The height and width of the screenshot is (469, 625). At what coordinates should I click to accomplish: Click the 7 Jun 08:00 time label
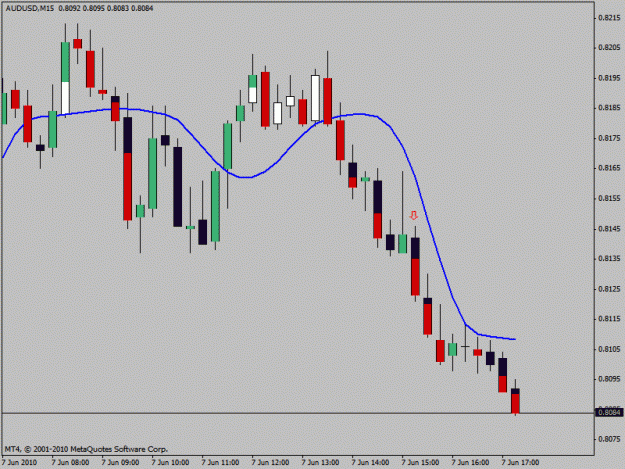(x=71, y=462)
